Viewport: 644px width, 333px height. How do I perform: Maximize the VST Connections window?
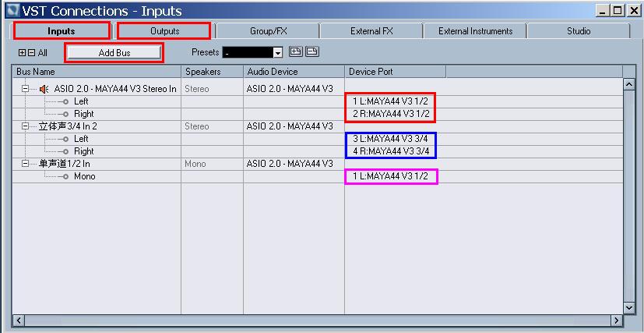click(x=618, y=11)
